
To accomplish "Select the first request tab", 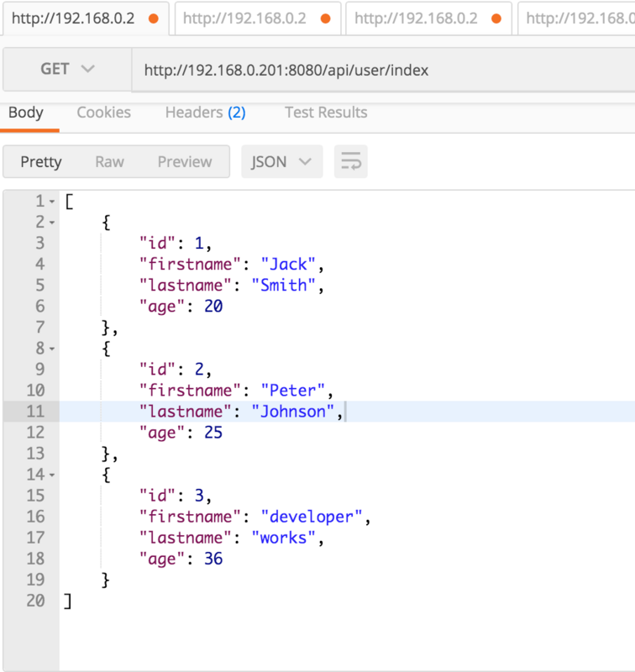I will 86,18.
